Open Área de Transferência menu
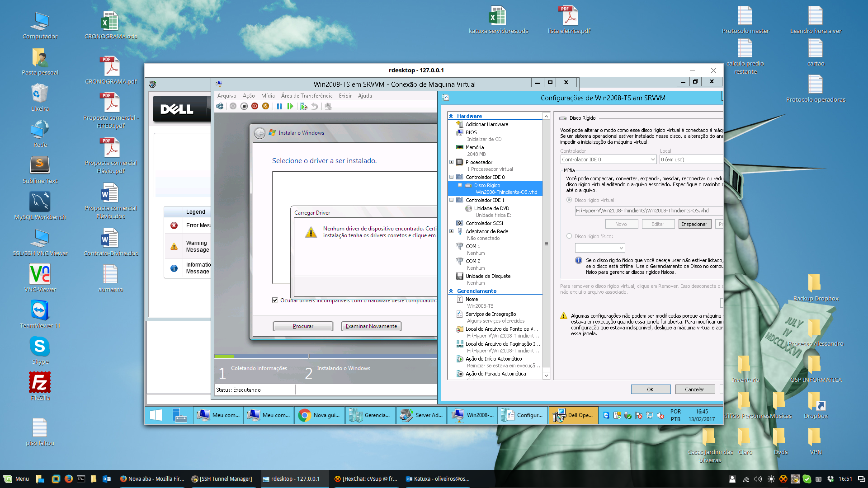This screenshot has width=868, height=488. click(307, 96)
